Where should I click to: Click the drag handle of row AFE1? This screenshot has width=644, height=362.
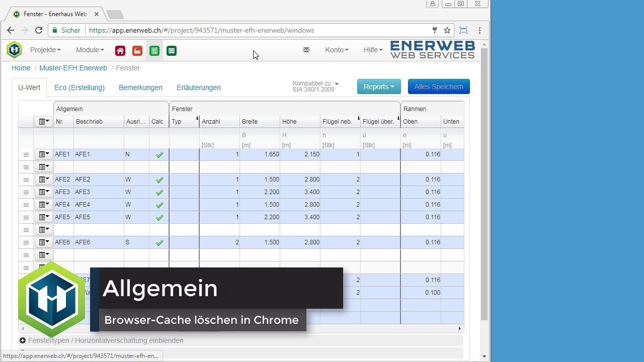26,155
